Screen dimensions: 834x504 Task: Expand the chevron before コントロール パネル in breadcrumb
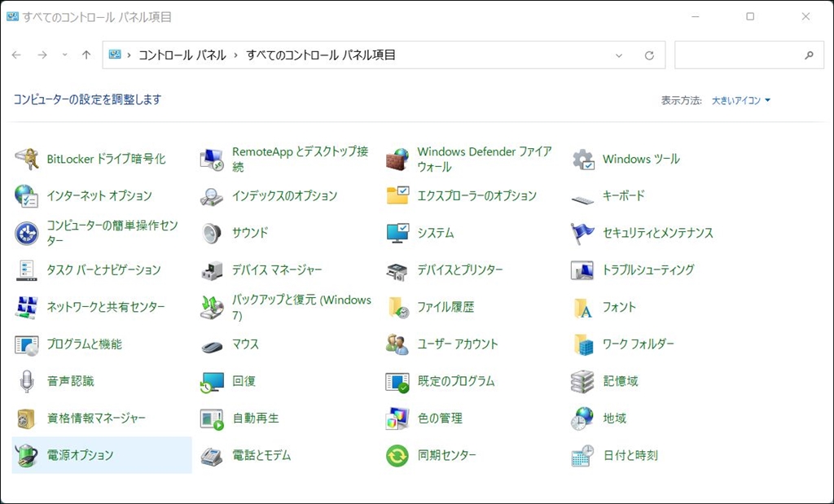(x=129, y=55)
